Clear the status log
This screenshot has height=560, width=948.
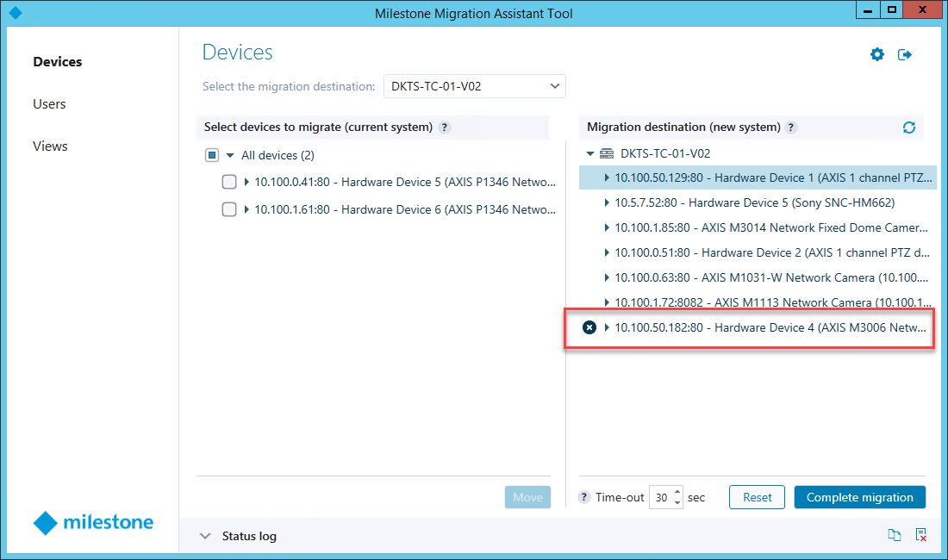pos(921,536)
